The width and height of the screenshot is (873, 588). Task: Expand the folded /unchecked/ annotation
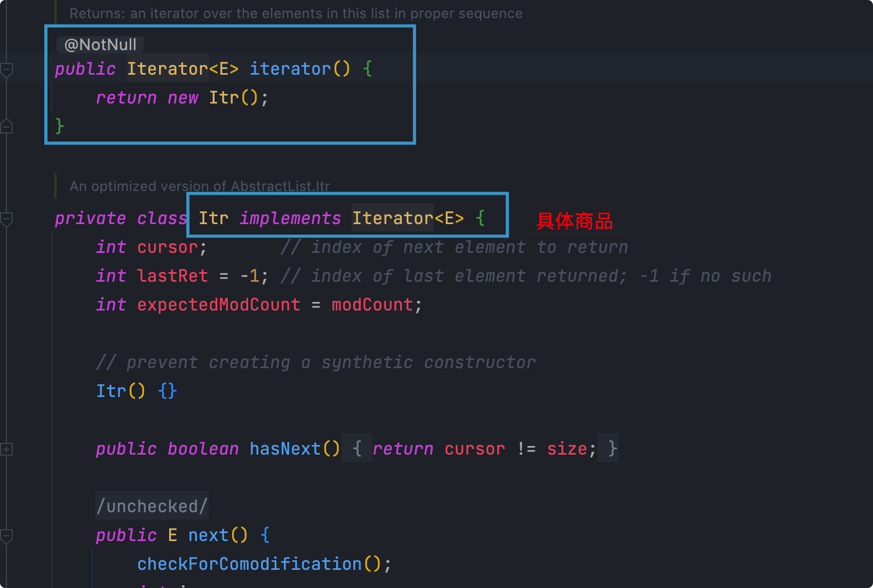152,506
